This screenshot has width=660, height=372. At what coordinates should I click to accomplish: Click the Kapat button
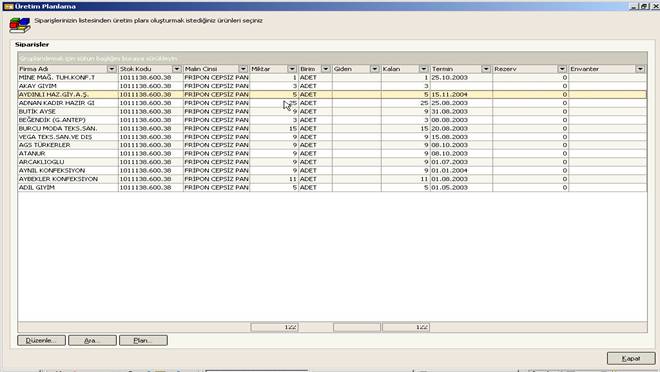631,359
